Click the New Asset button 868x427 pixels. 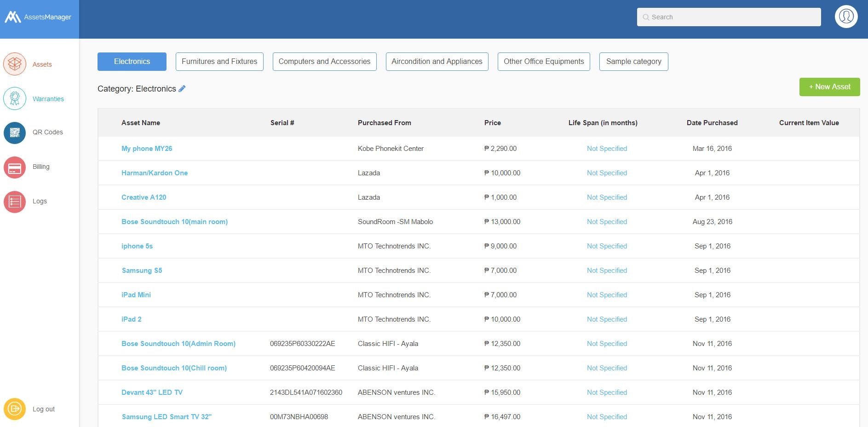tap(829, 87)
